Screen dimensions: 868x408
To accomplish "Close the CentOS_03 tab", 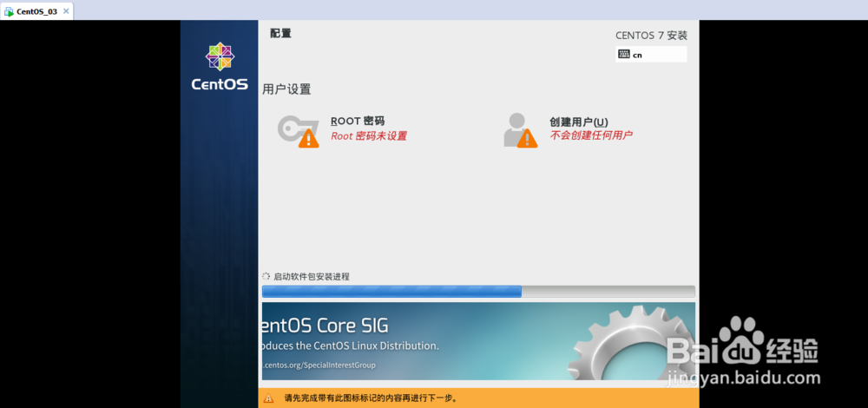I will point(67,11).
